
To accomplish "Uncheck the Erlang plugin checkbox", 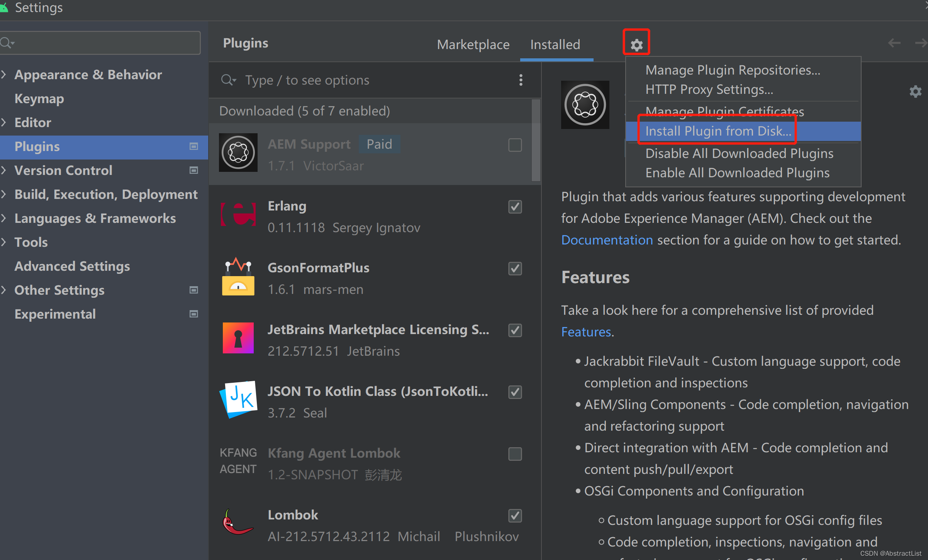I will pos(515,207).
